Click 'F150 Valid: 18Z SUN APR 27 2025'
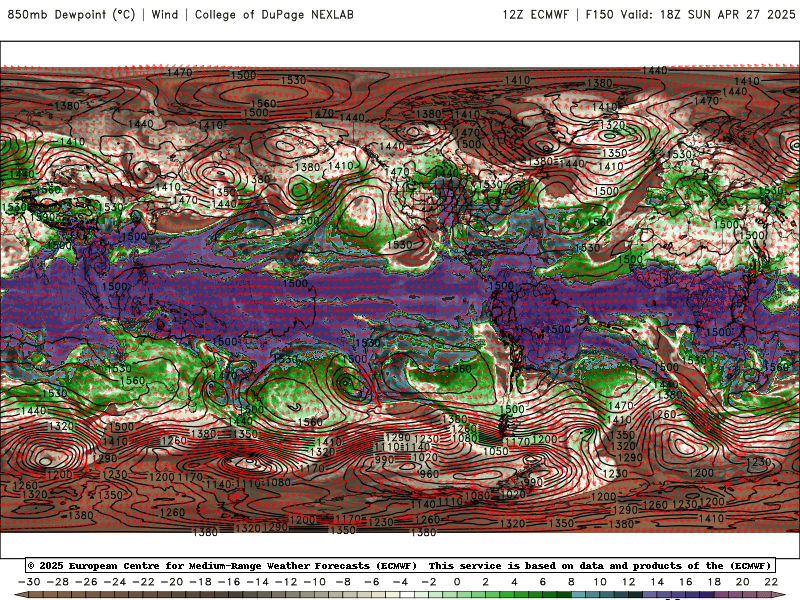Image resolution: width=800 pixels, height=600 pixels. (x=690, y=14)
